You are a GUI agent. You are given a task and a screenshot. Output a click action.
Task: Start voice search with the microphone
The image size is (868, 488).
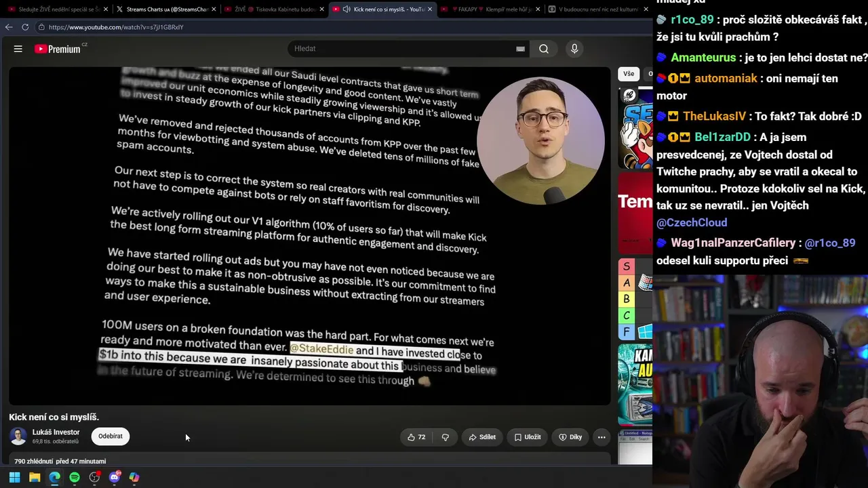574,49
